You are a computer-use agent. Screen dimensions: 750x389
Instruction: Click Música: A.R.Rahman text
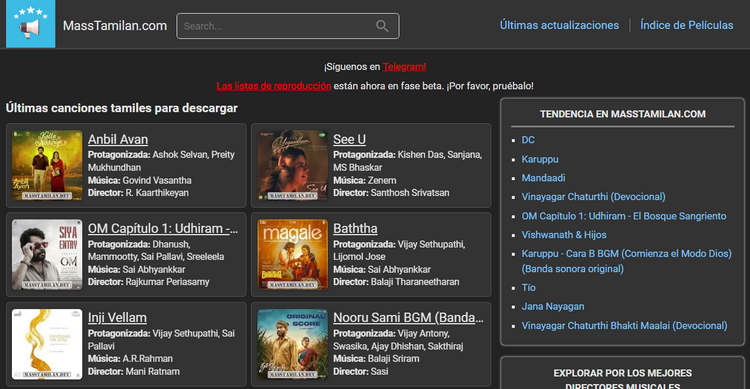click(x=130, y=358)
